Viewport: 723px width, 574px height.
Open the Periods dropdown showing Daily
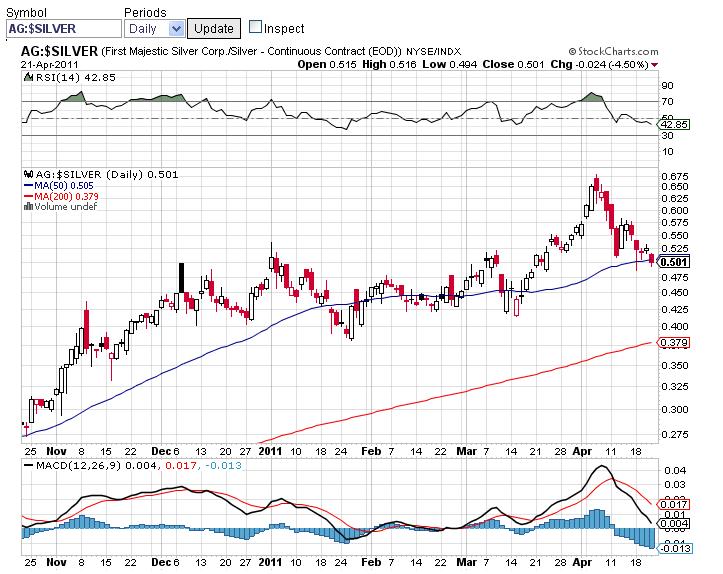[x=153, y=29]
